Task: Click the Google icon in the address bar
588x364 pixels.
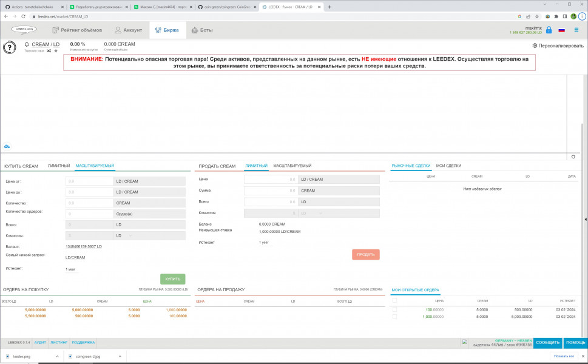Action: coord(519,16)
